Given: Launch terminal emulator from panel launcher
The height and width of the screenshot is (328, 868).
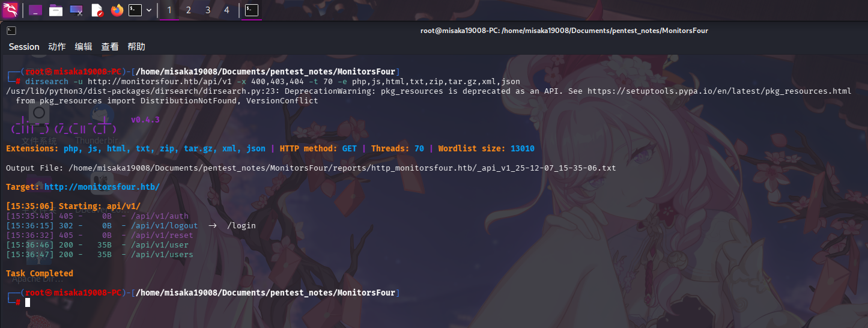Looking at the screenshot, I should click(135, 10).
